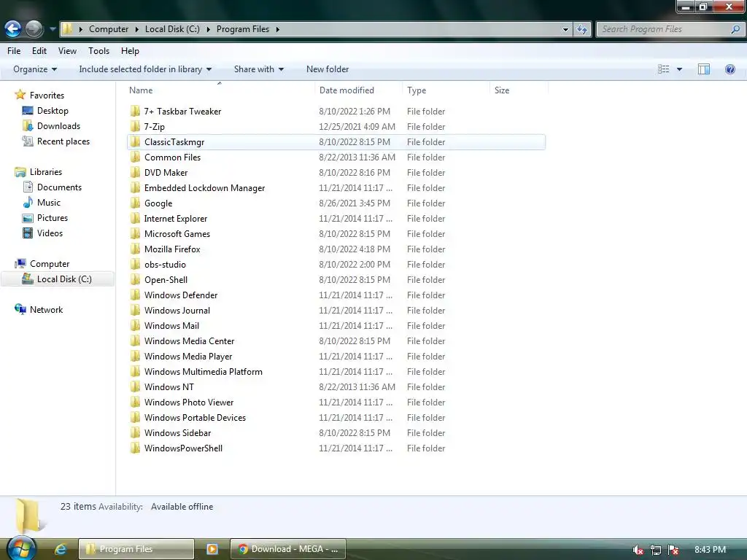The width and height of the screenshot is (747, 560).
Task: Open the View menu
Action: click(x=67, y=51)
